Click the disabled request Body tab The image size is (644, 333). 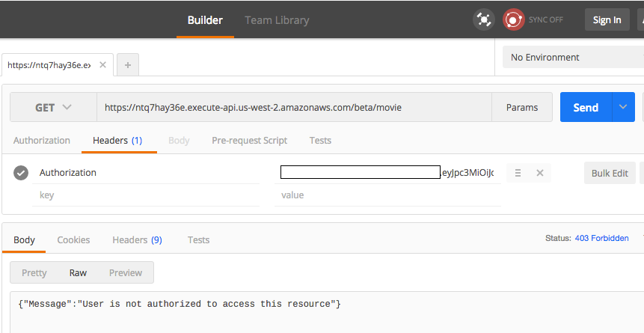click(x=179, y=140)
